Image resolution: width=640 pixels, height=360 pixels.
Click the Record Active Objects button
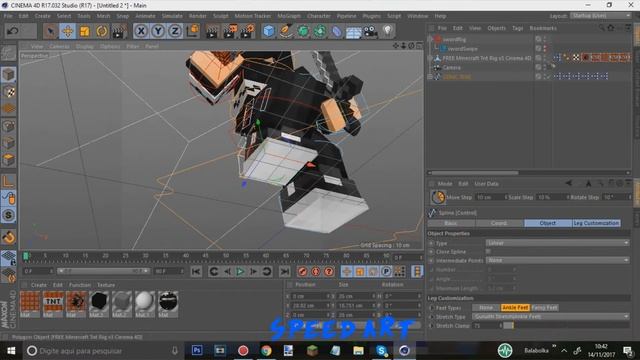(302, 271)
